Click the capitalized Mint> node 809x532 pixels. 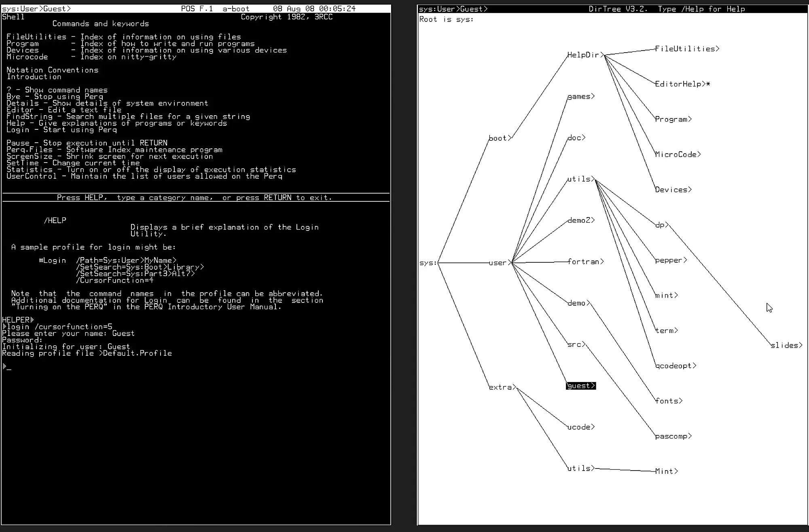click(667, 471)
